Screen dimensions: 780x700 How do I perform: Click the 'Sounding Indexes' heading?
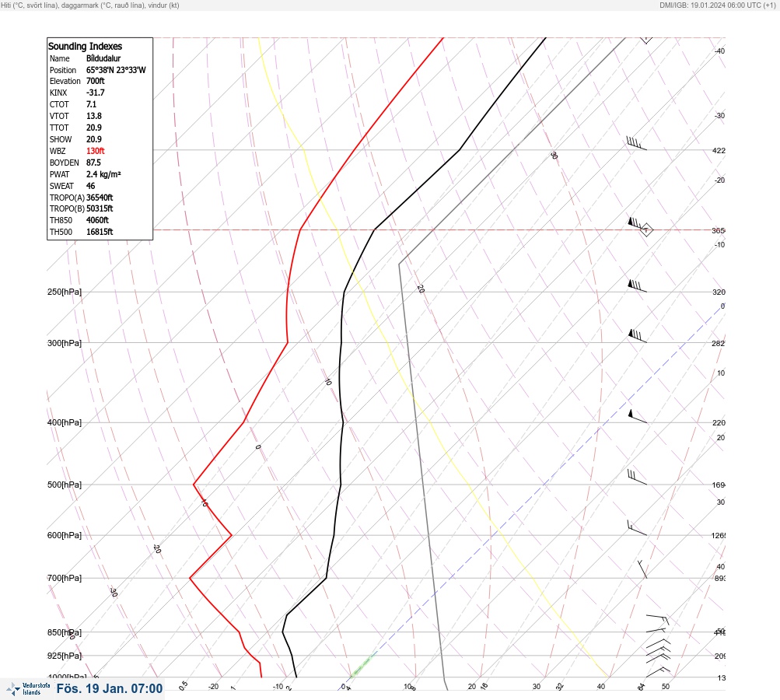pyautogui.click(x=85, y=46)
